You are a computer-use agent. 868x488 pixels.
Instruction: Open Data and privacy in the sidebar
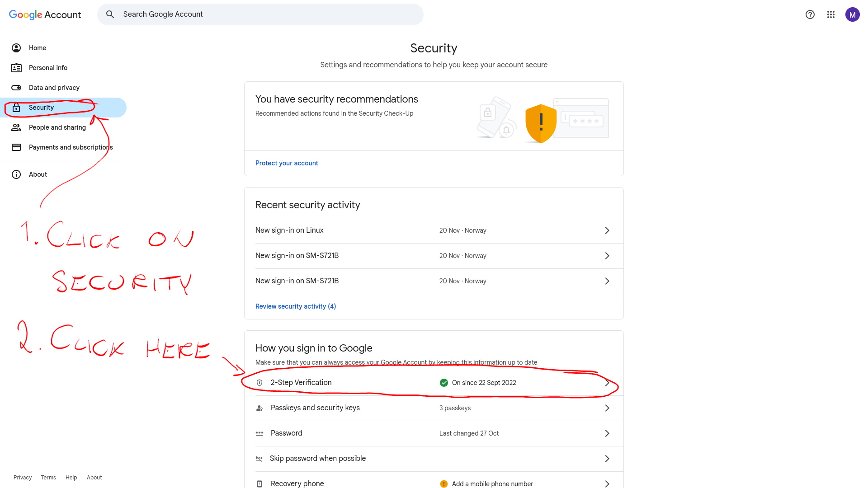point(54,88)
